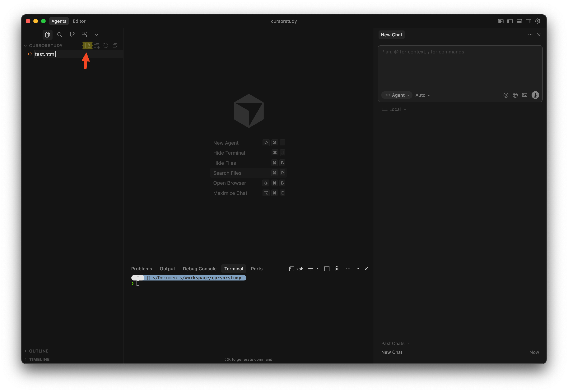Switch to the Editor tab
The image size is (568, 392).
tap(79, 21)
